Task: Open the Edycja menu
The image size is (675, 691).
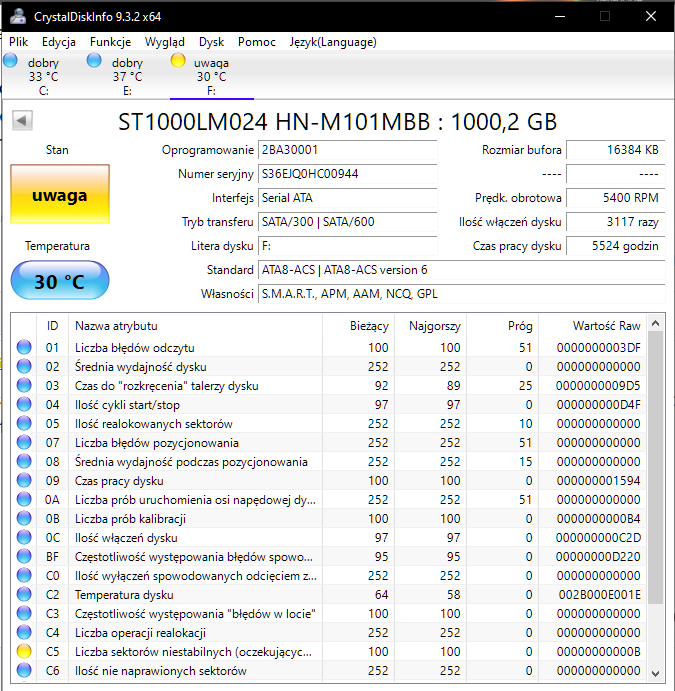Action: 59,42
